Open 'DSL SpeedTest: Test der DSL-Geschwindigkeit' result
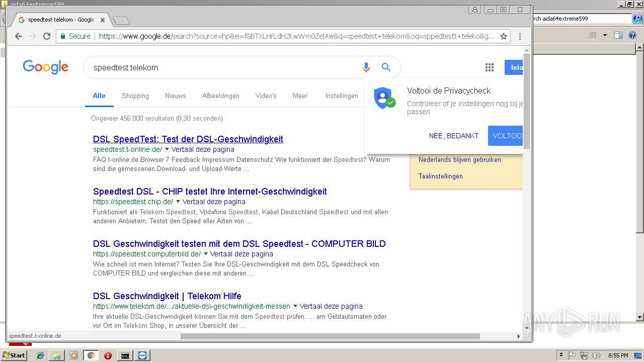The height and width of the screenshot is (362, 644). point(188,139)
